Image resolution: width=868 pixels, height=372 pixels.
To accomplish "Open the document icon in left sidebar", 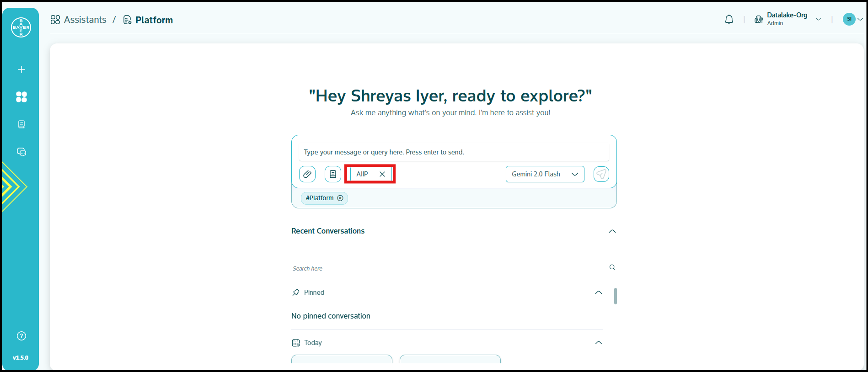I will (21, 124).
